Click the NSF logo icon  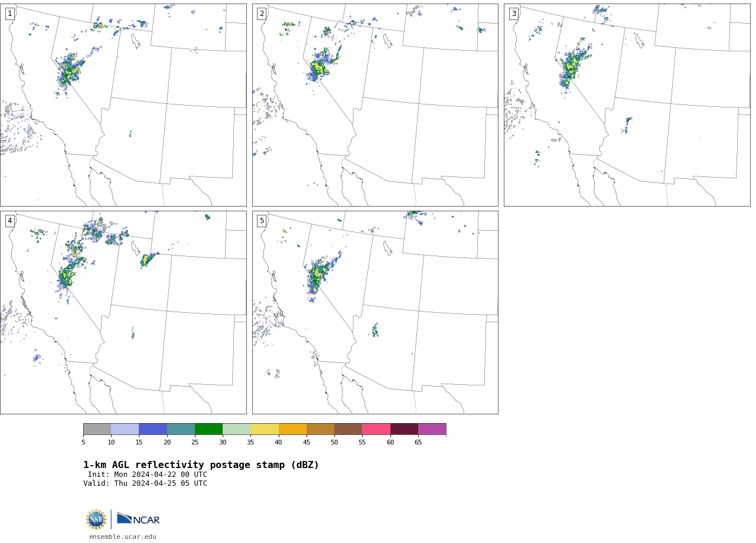pos(96,519)
